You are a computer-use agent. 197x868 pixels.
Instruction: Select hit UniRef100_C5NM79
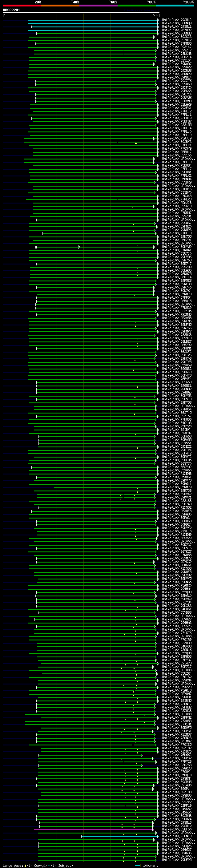pyautogui.click(x=176, y=487)
